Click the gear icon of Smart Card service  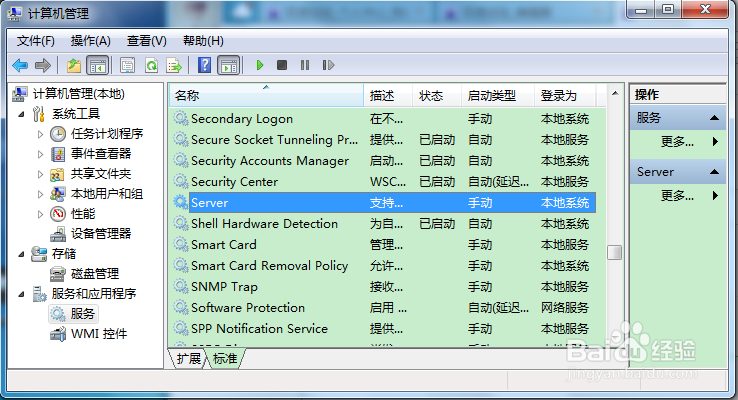[x=180, y=244]
